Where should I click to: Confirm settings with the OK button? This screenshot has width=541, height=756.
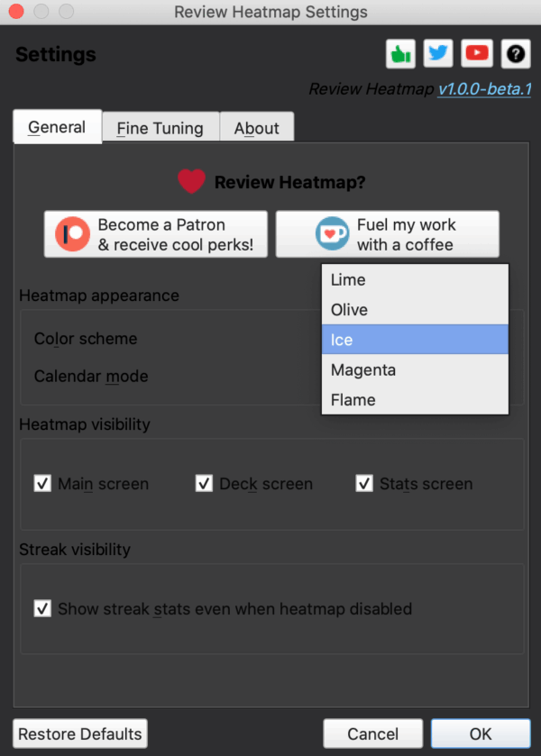(x=480, y=733)
